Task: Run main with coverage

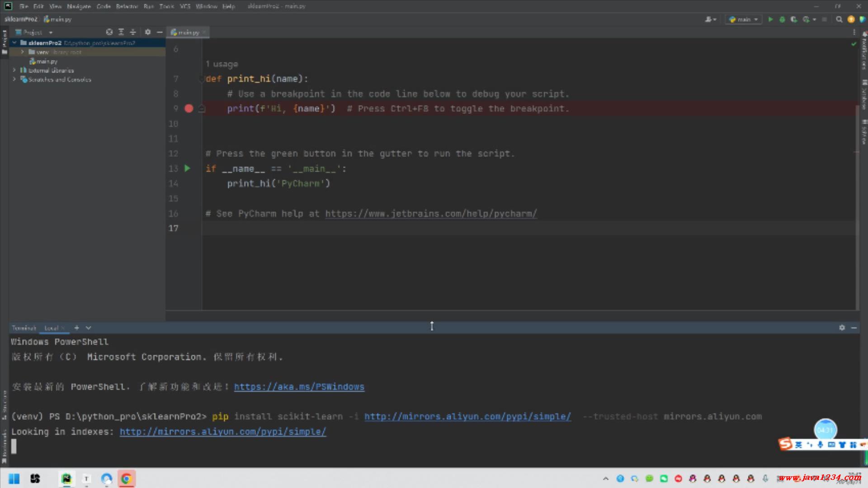Action: tap(793, 19)
